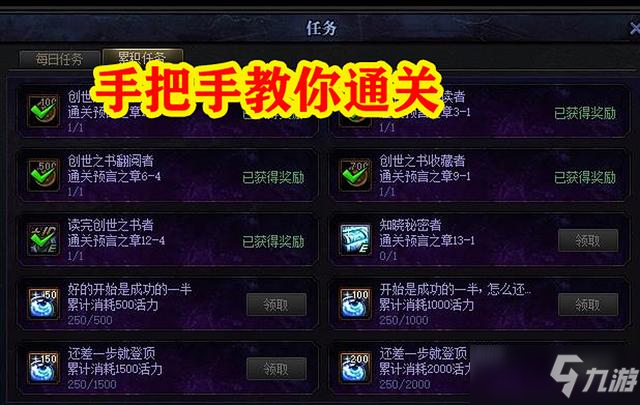Claim reward for 累计消耗1500活力
Screen dimensions: 640x405
pyautogui.click(x=276, y=369)
